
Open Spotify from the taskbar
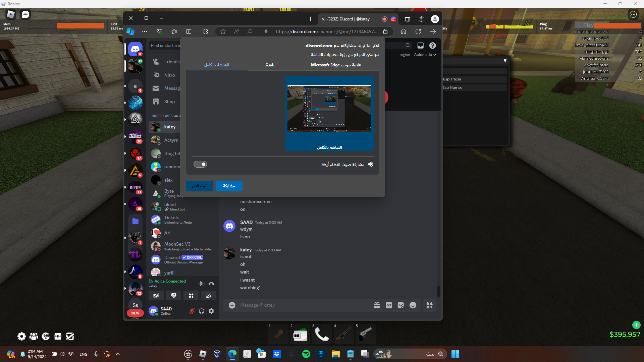pos(306,354)
